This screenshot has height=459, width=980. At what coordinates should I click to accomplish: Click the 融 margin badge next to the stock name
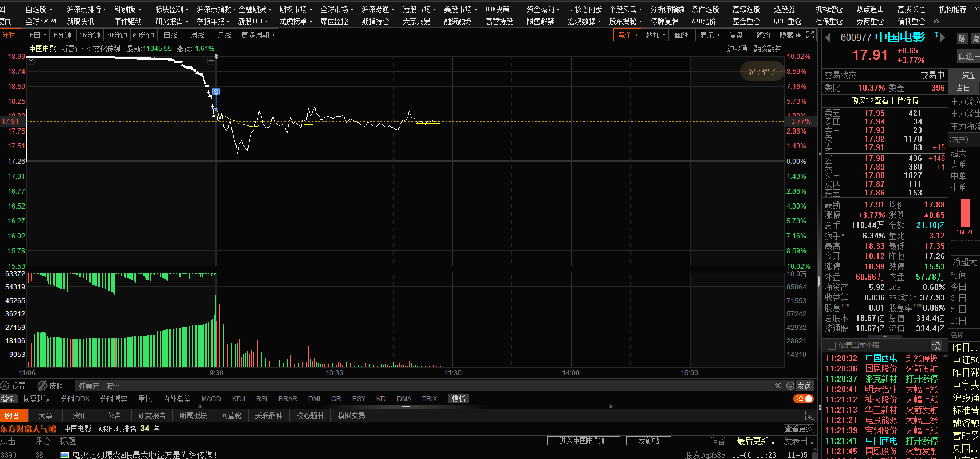tap(962, 38)
